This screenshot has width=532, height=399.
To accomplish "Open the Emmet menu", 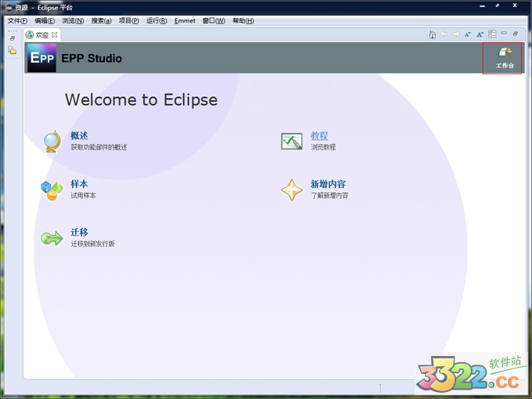I will 185,20.
